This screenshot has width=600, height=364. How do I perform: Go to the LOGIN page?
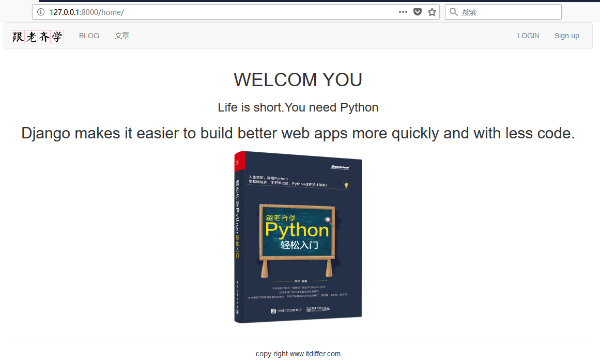pyautogui.click(x=528, y=36)
